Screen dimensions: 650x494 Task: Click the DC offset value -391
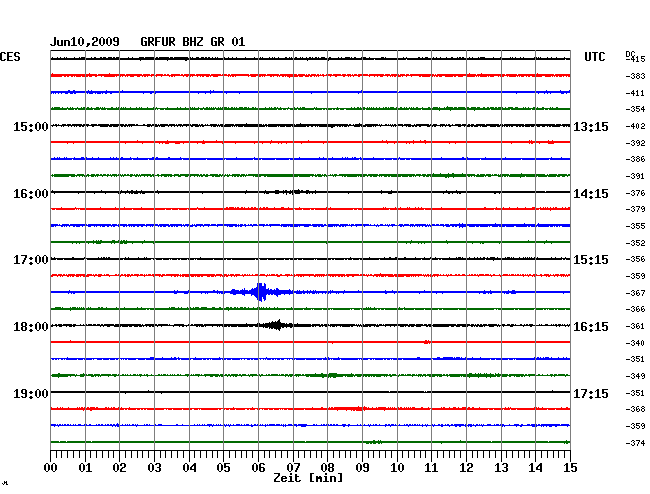[635, 176]
